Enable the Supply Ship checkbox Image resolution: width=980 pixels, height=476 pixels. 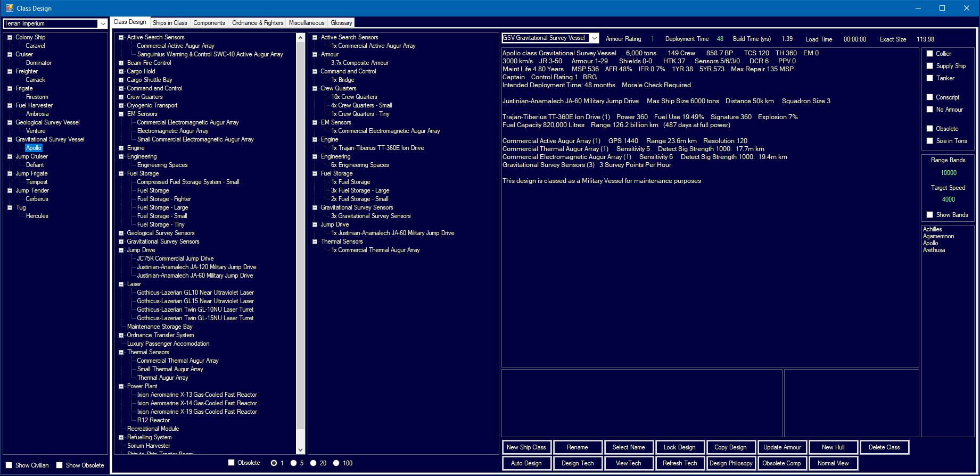[x=929, y=66]
